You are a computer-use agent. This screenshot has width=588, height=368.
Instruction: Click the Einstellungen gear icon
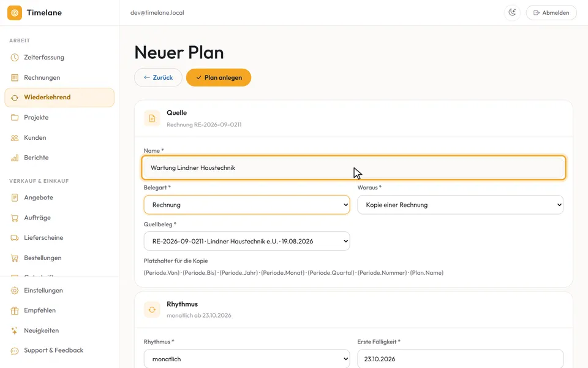[15, 291]
